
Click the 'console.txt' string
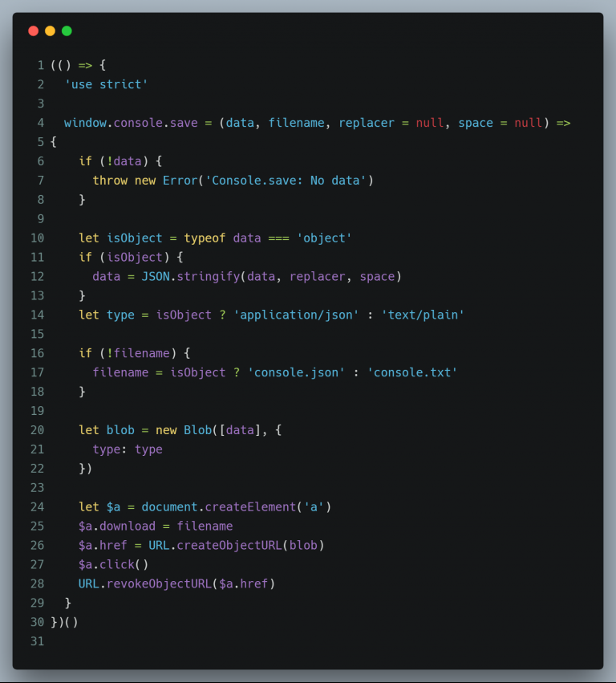click(x=412, y=372)
